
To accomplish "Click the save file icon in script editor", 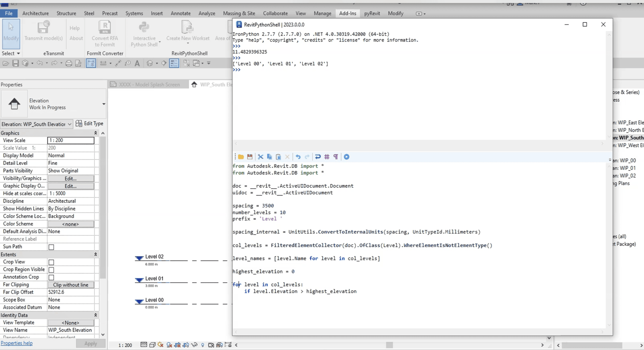I will [x=250, y=157].
